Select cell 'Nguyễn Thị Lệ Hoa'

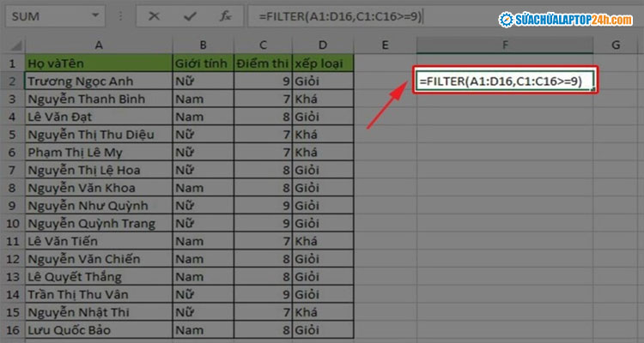point(99,170)
